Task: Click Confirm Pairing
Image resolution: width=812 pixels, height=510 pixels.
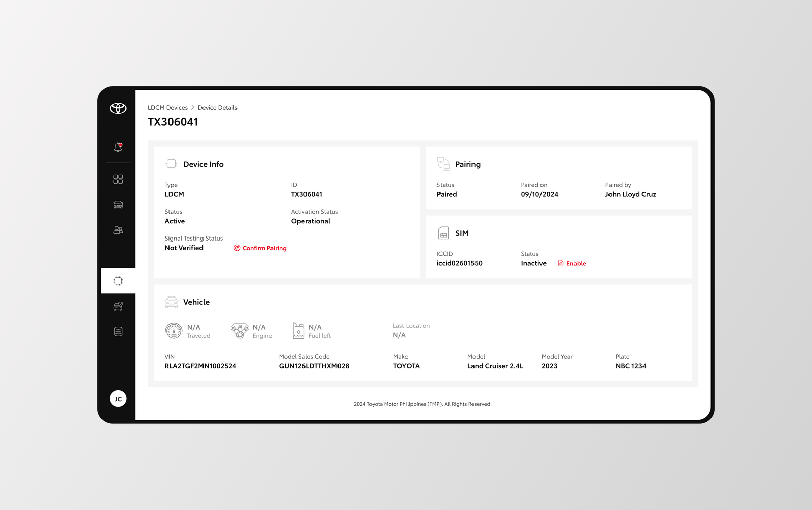Action: tap(260, 248)
